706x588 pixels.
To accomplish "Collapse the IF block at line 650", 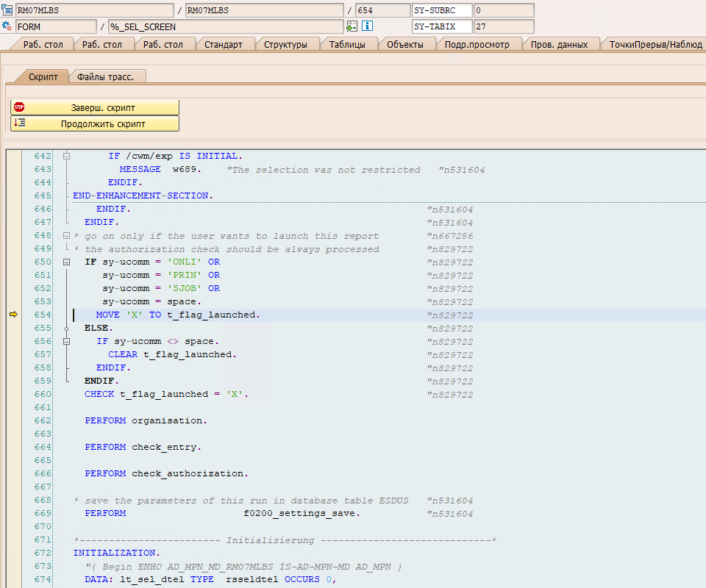I will click(67, 262).
